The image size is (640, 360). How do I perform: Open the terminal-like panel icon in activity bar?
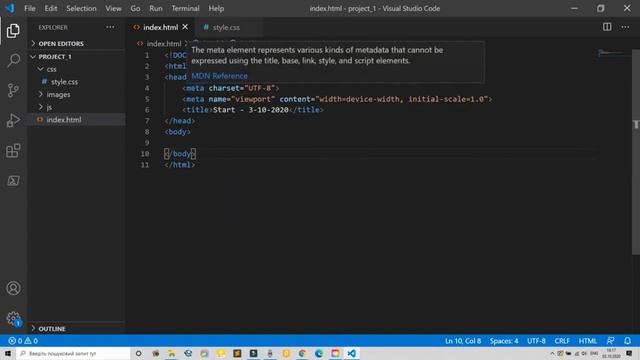[13, 180]
